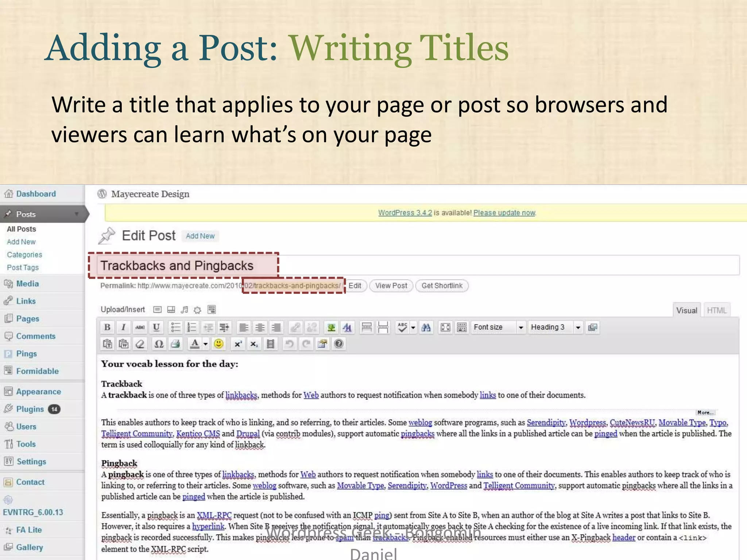Image resolution: width=747 pixels, height=560 pixels.
Task: Click the print icon
Action: point(175,343)
